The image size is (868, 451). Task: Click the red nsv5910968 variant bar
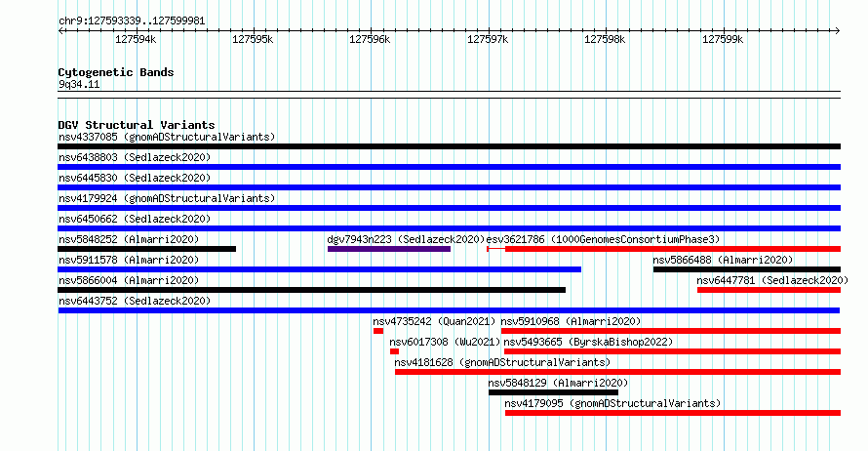(x=671, y=331)
